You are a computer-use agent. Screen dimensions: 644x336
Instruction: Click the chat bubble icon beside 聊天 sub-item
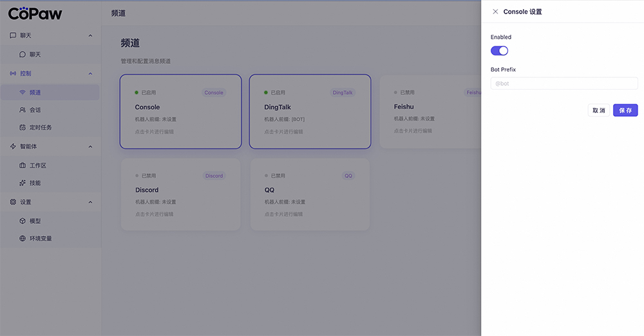point(23,55)
